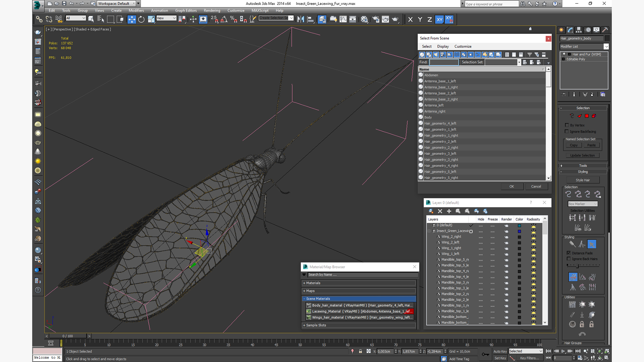The height and width of the screenshot is (362, 644).
Task: Click the color swatch of 0 (default) layer
Action: (x=519, y=226)
